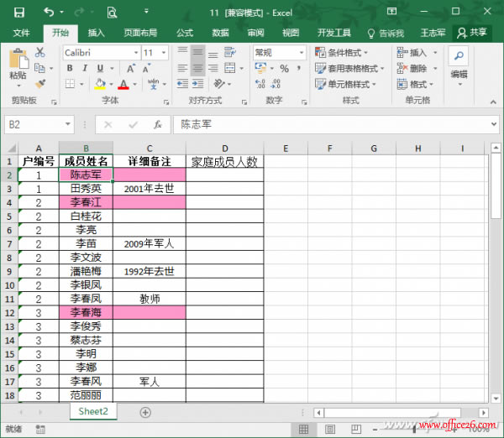
Task: Click the Sheet2 worksheet tab
Action: point(93,411)
